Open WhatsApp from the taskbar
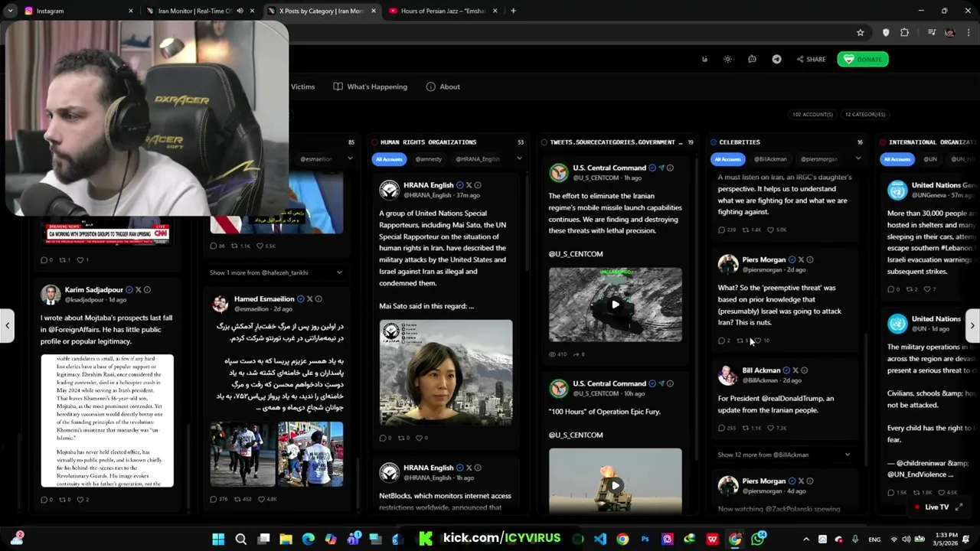Screen dimensions: 980x551 758,540
